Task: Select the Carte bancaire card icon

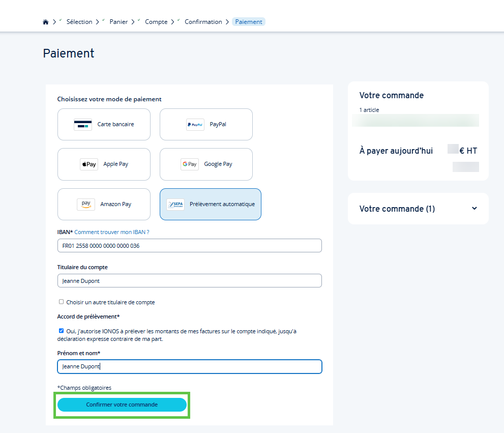Action: tap(83, 125)
